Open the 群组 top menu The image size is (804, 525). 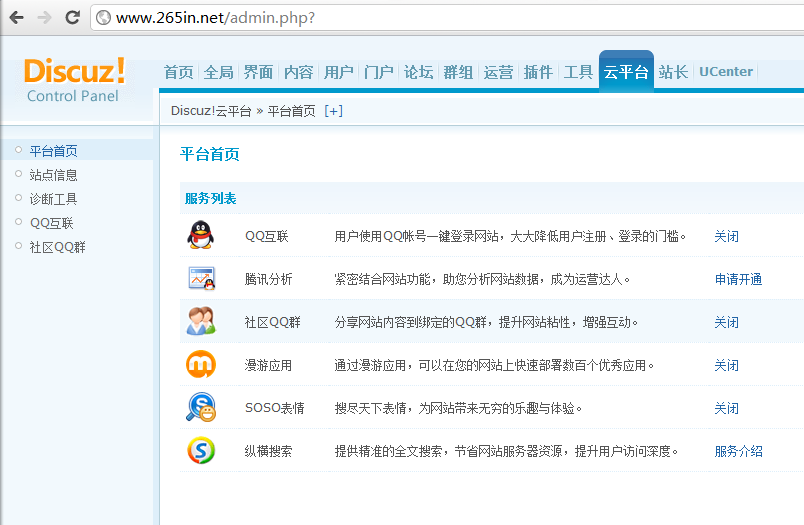pos(458,72)
